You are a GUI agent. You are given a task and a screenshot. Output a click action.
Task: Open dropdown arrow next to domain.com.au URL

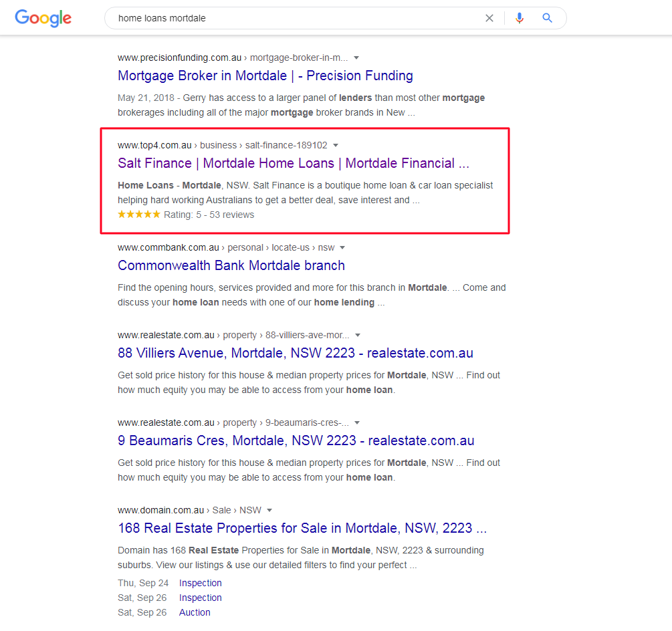pyautogui.click(x=269, y=510)
